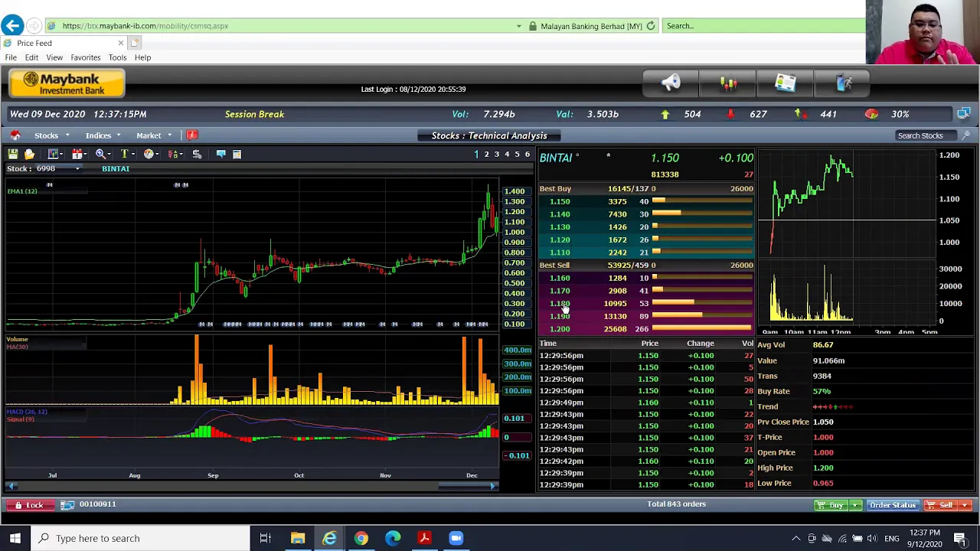Open Task View on the taskbar

(265, 538)
